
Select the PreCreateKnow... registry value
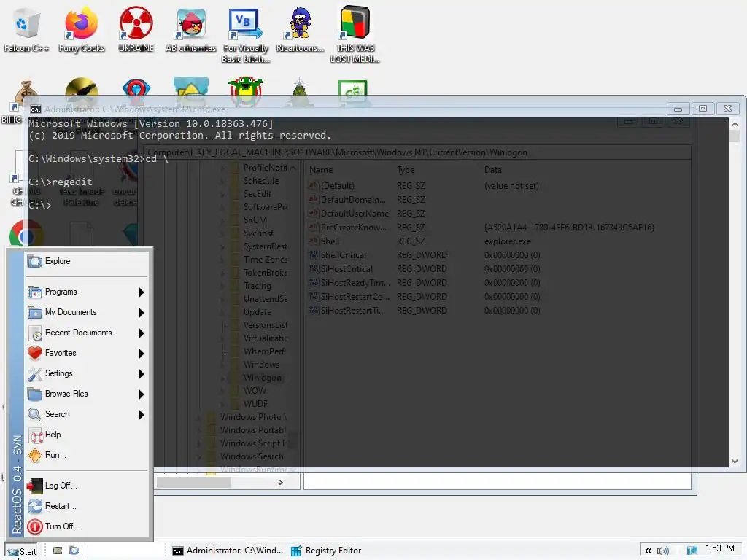coord(353,227)
